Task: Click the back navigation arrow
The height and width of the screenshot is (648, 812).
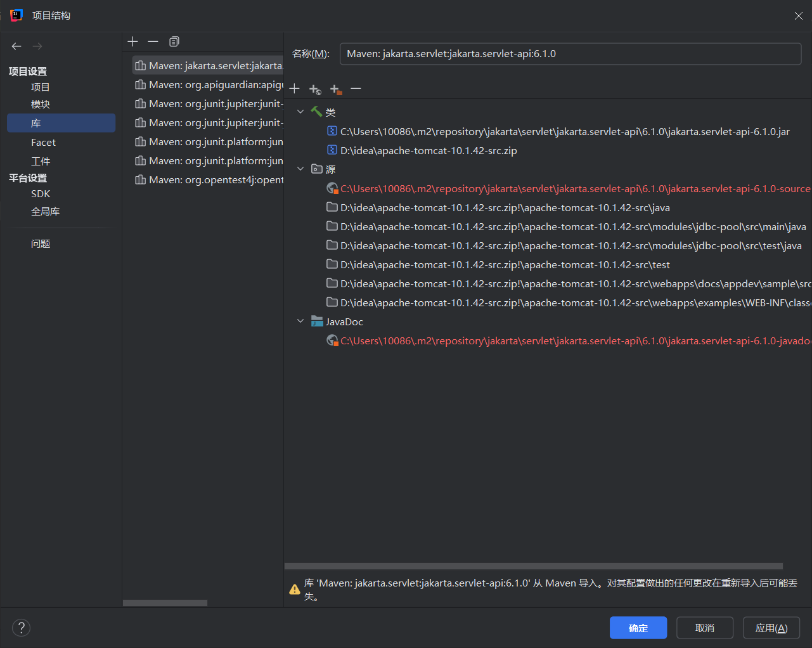Action: click(16, 46)
